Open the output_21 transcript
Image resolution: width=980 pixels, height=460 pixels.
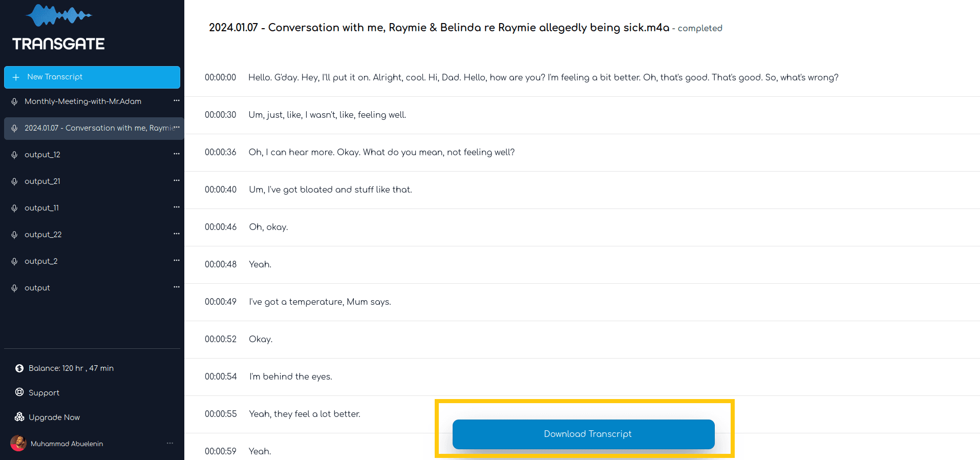pos(42,181)
